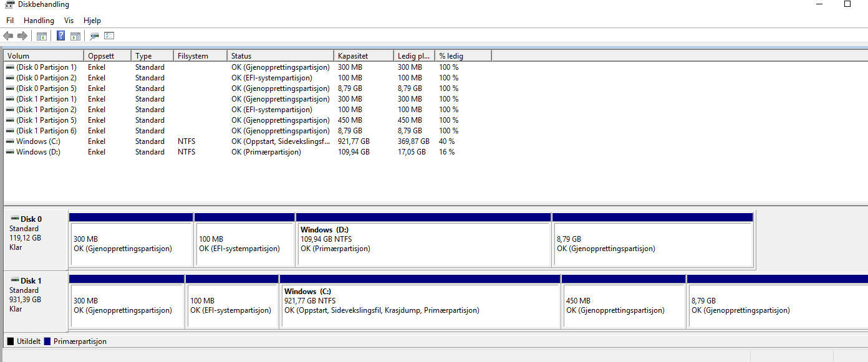
Task: Select Disk 1's 300 MB recovery partition block
Action: pyautogui.click(x=127, y=302)
